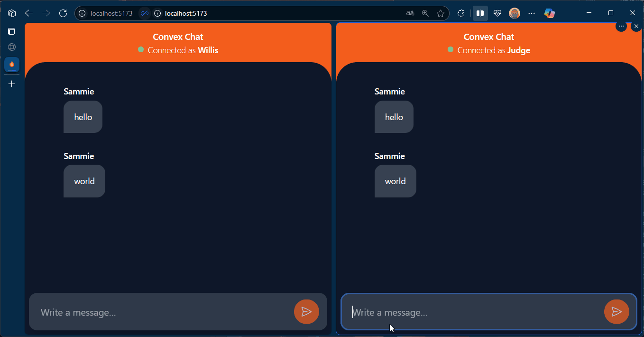The height and width of the screenshot is (337, 644).
Task: Open the workspaces icon in title bar
Action: 12,13
